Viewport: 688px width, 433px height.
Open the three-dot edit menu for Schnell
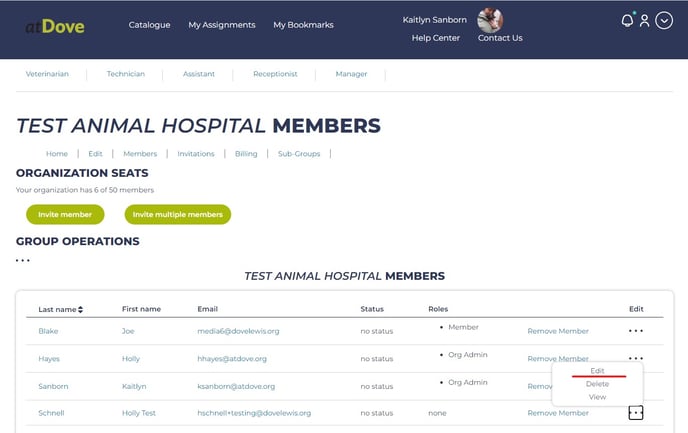click(636, 413)
